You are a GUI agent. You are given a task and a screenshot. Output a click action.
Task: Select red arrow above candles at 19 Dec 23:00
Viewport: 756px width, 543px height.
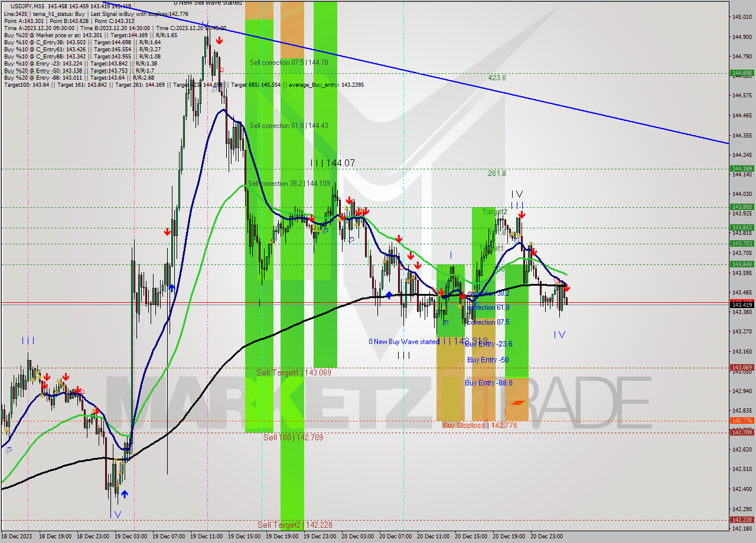(311, 218)
